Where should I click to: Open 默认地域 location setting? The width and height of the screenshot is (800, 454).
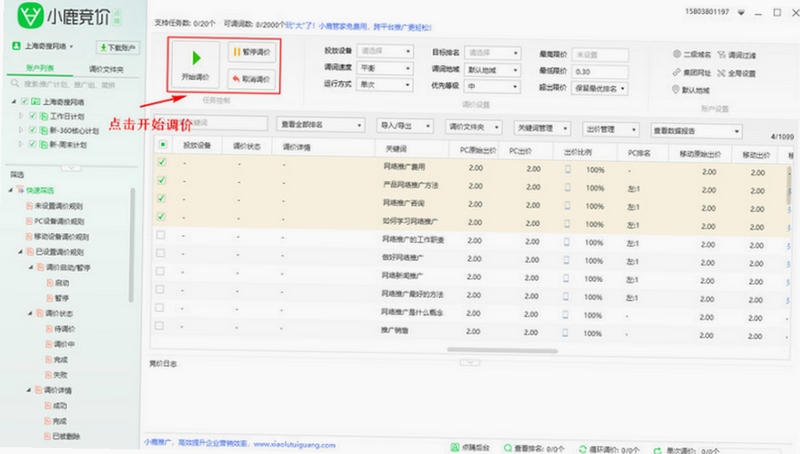691,90
